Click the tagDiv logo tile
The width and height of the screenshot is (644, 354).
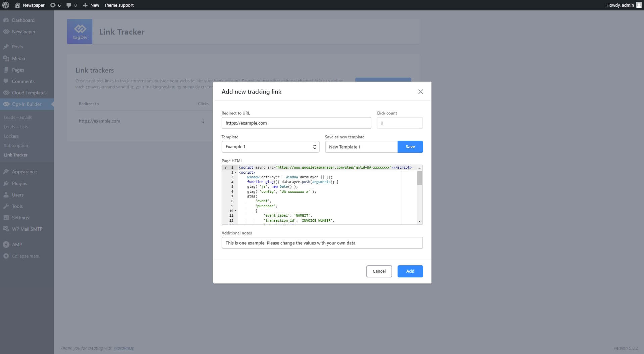80,31
